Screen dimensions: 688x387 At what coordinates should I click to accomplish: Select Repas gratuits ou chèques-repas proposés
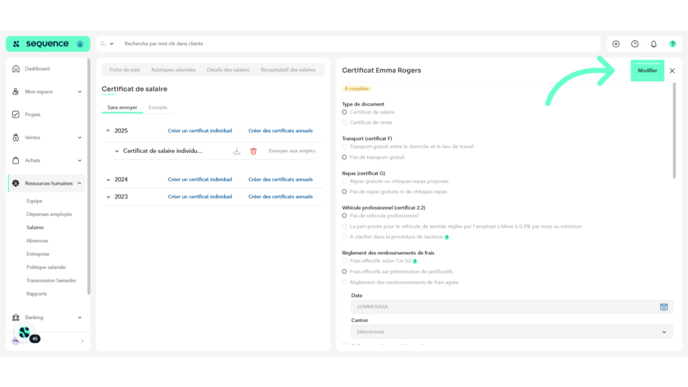tap(344, 181)
